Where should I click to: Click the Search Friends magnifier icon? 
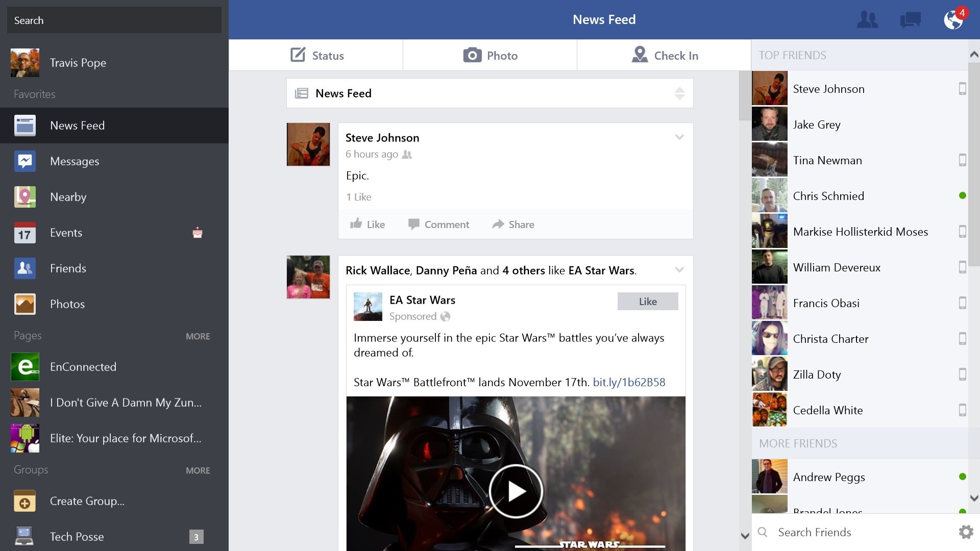tap(763, 532)
